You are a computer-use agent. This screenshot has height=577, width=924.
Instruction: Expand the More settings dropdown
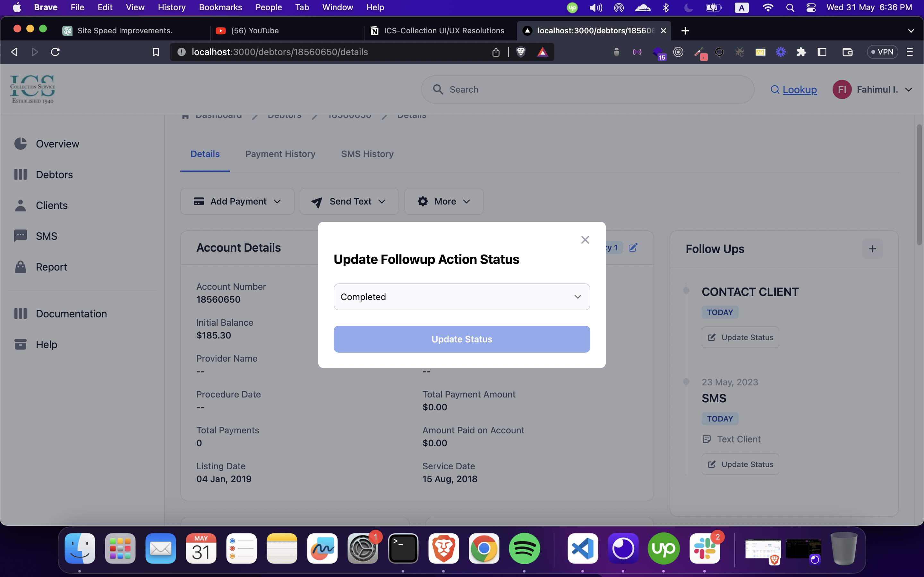coord(444,202)
